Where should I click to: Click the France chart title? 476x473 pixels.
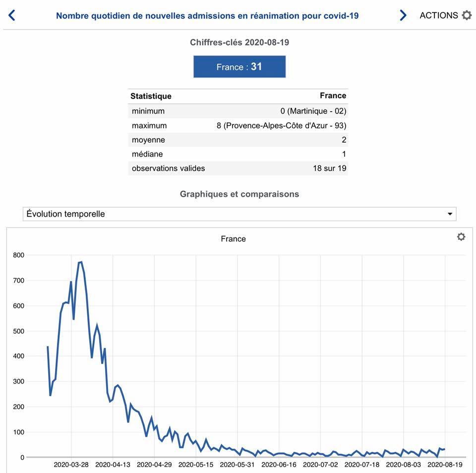[233, 239]
